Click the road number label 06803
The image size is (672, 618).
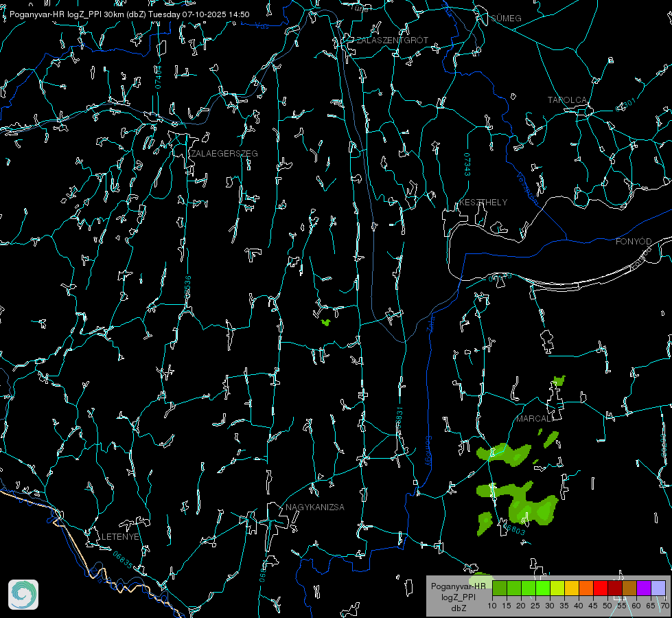pyautogui.click(x=513, y=529)
